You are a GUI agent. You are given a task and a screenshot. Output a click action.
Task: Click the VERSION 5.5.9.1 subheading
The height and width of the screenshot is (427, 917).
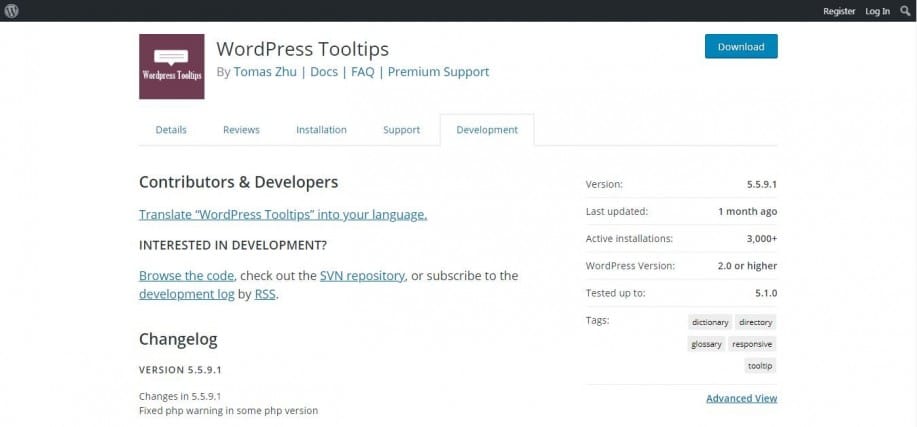click(x=180, y=370)
